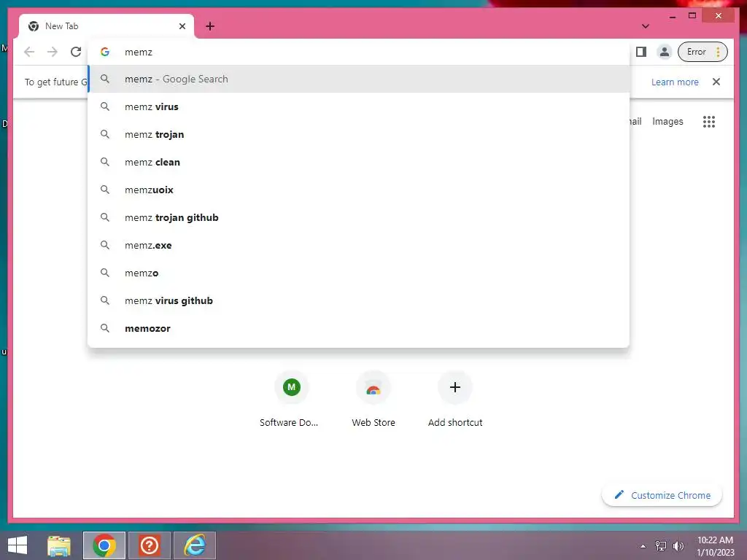
Task: Pick the memzo suggestion
Action: point(358,273)
